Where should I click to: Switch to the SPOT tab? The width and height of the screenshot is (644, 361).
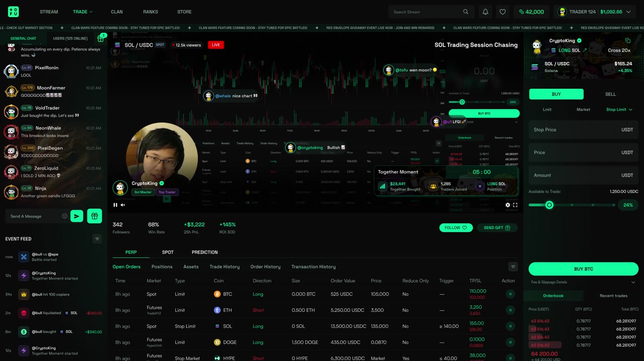(x=168, y=252)
